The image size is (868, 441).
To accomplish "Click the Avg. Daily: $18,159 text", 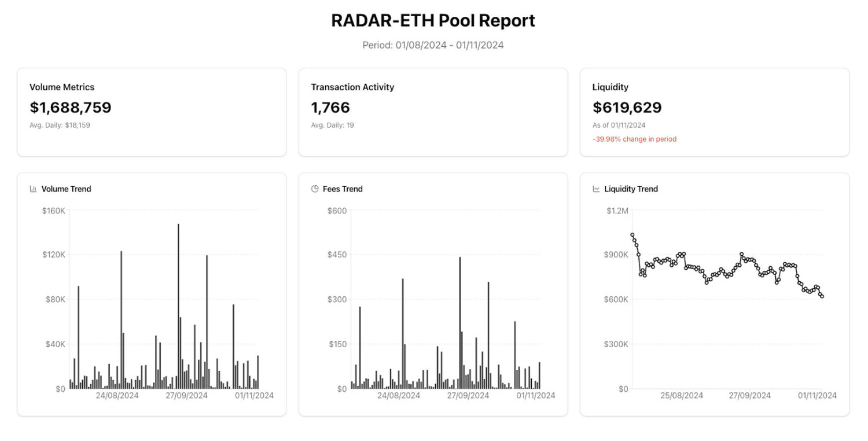I will pyautogui.click(x=60, y=125).
